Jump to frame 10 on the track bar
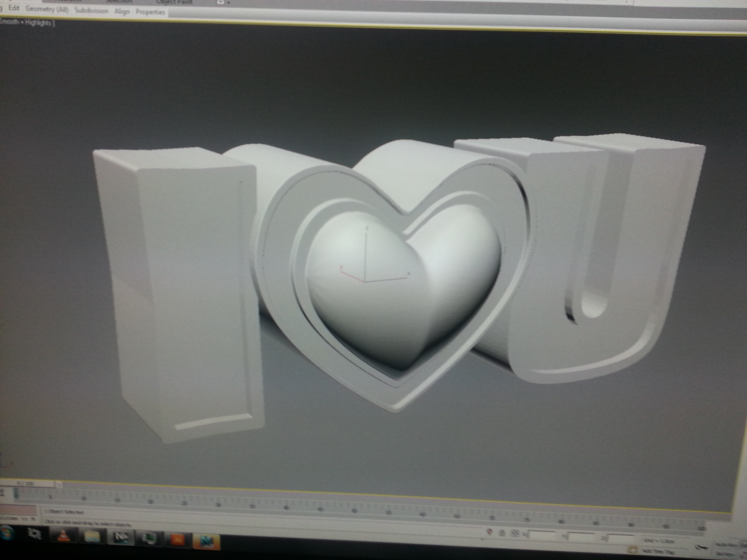 84,498
